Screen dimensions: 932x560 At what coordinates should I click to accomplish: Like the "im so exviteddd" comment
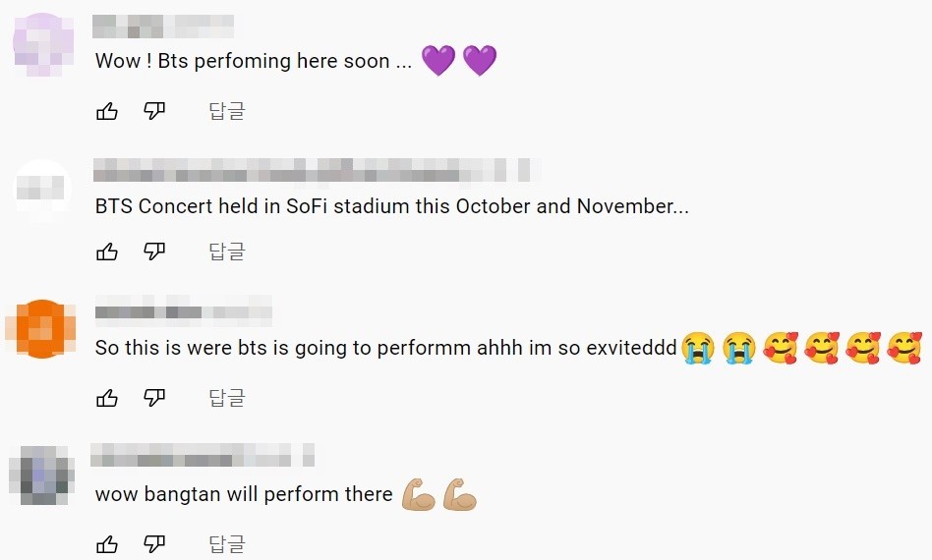tap(107, 398)
